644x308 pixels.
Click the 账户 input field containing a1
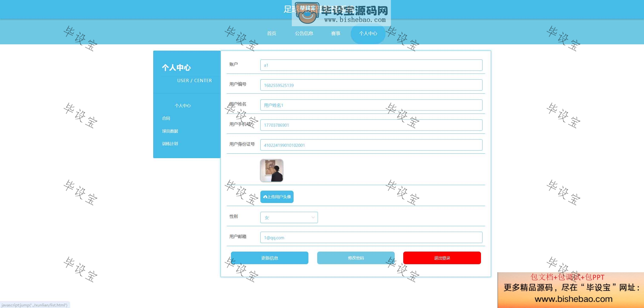click(x=371, y=65)
